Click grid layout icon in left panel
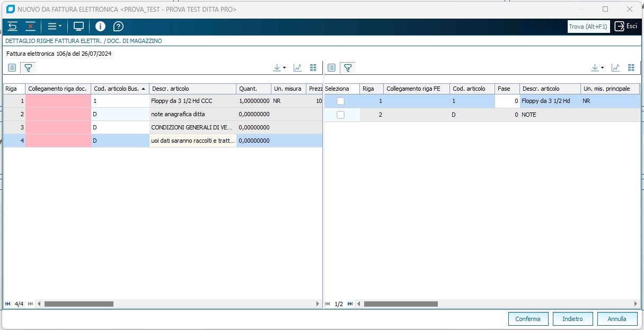The height and width of the screenshot is (330, 644). point(313,68)
